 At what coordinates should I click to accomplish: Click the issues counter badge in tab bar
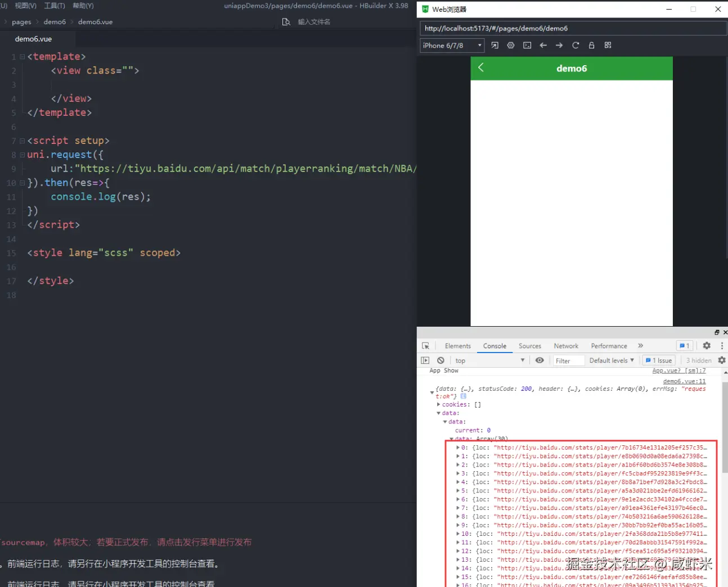coord(684,346)
